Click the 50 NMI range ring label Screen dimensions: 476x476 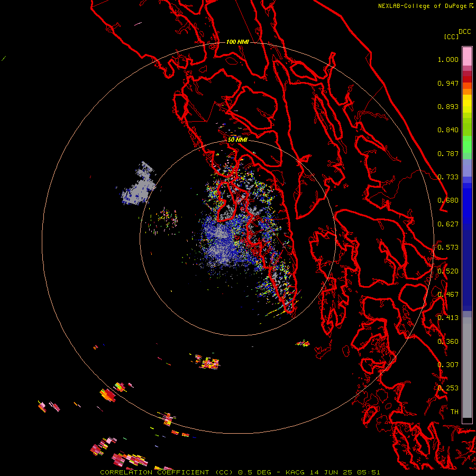pyautogui.click(x=237, y=140)
